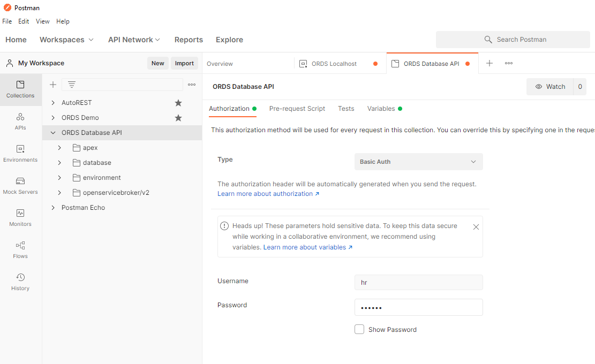Click the database folder icon

[76, 163]
